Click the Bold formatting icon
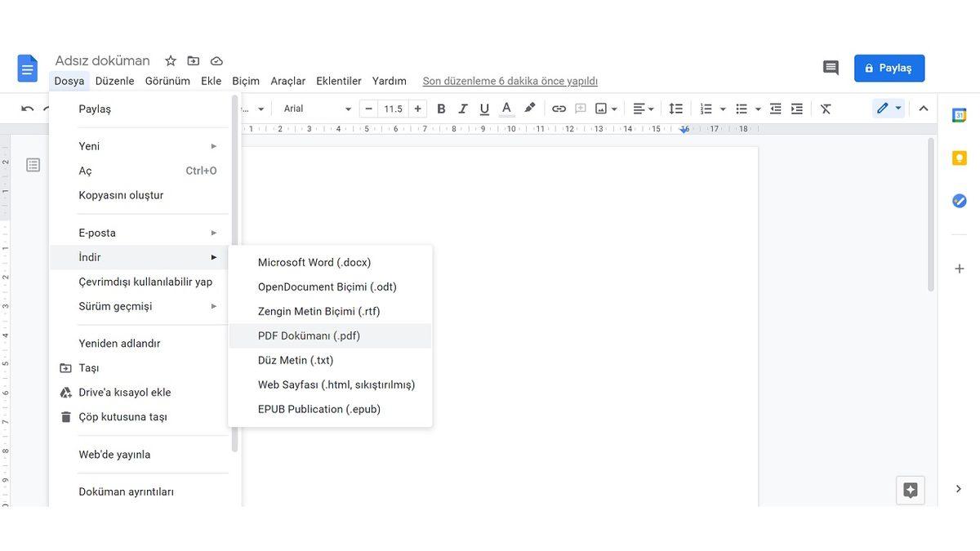Image resolution: width=980 pixels, height=551 pixels. (441, 109)
